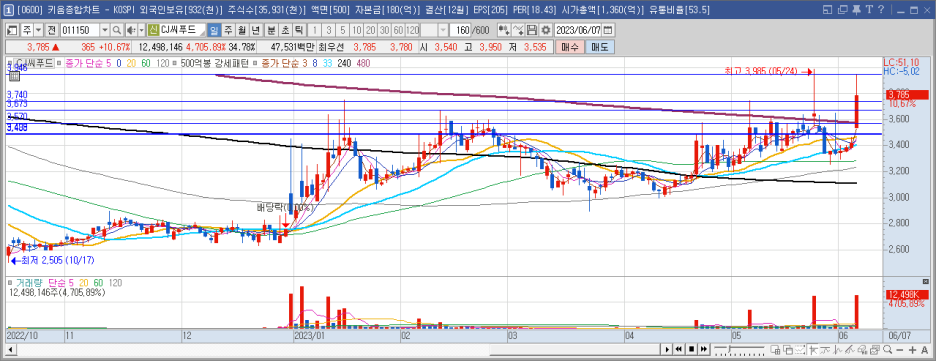The width and height of the screenshot is (936, 361).
Task: Stop chart replay
Action: [x=691, y=349]
